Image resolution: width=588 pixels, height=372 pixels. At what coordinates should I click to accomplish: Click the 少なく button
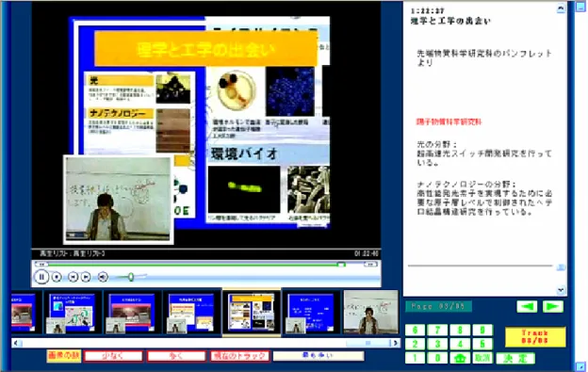pos(113,356)
